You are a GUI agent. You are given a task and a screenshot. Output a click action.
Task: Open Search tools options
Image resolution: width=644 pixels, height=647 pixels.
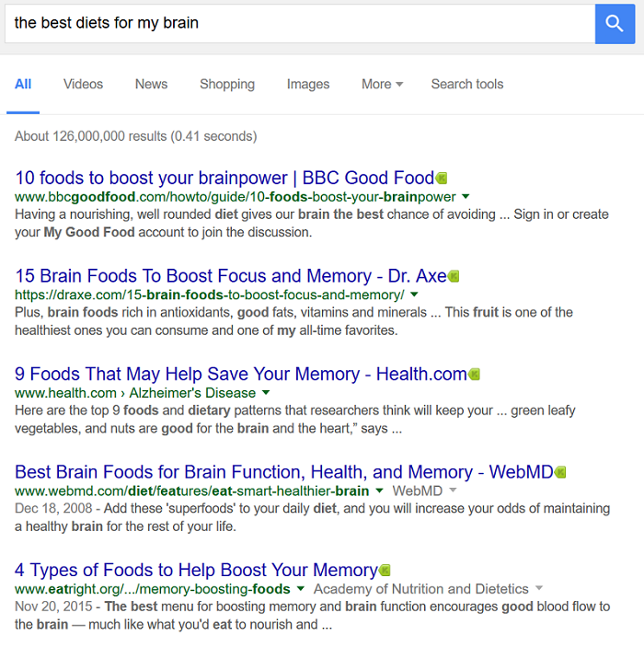pyautogui.click(x=467, y=84)
